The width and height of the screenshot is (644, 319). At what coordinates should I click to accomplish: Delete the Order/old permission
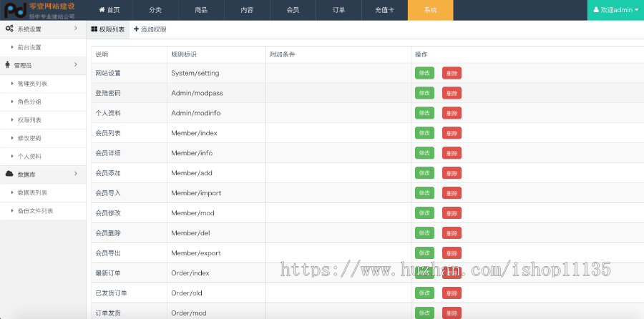[452, 293]
